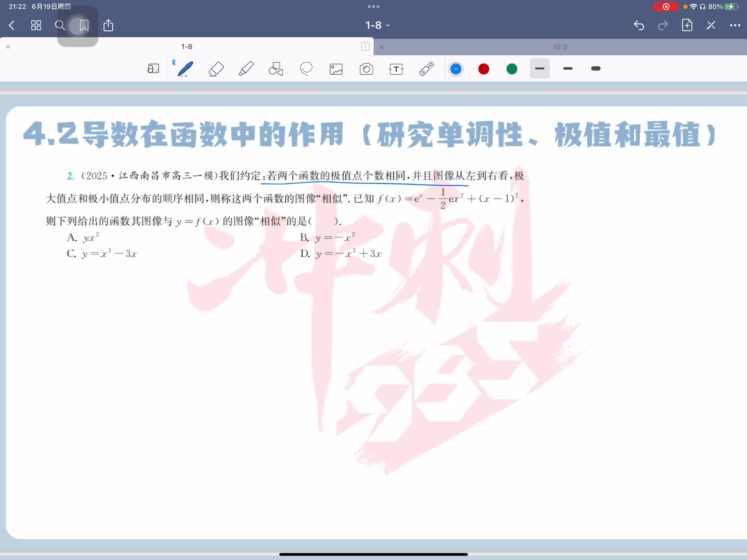Insert an image from gallery
Viewport: 747px width, 560px height.
[336, 69]
